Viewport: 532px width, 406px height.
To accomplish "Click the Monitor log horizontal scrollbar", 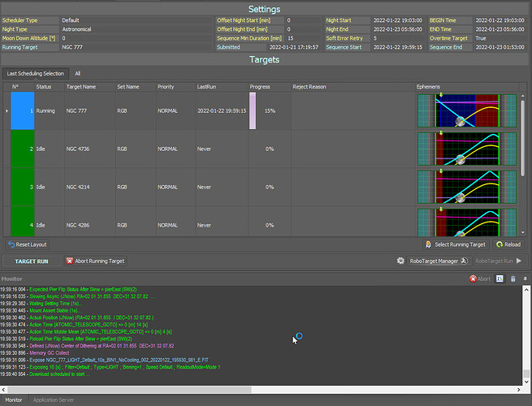I will (x=129, y=390).
